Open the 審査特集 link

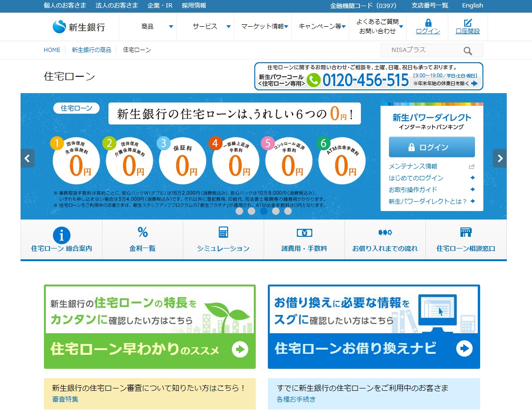point(65,399)
